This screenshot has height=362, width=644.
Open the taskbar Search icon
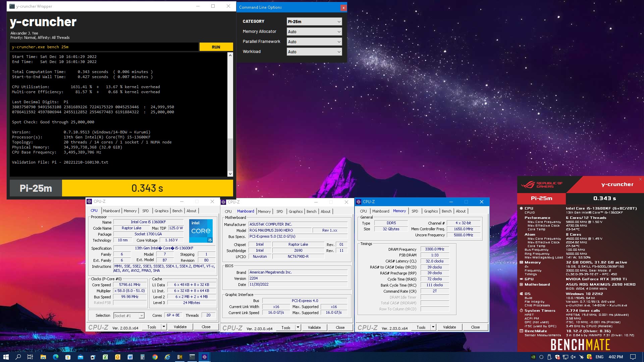[18, 357]
